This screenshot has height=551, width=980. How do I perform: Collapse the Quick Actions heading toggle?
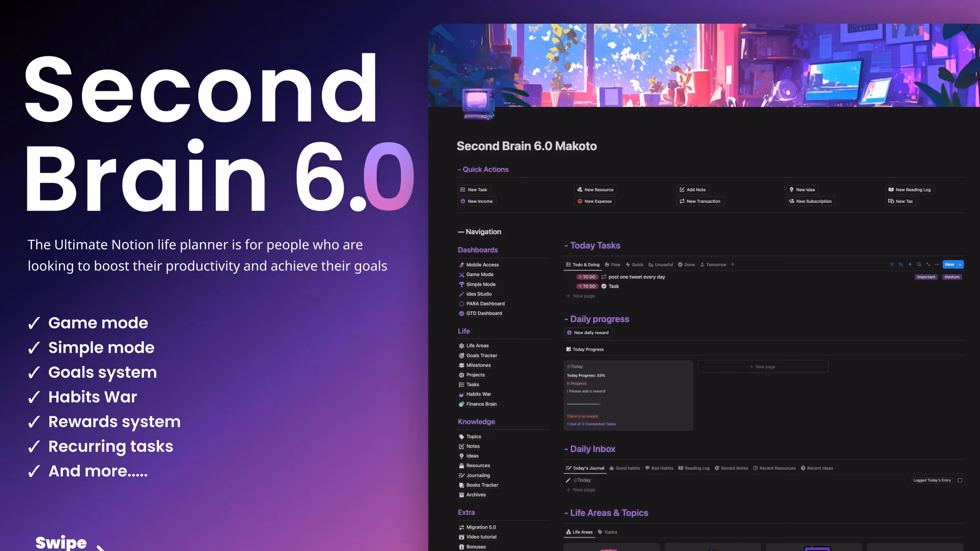[460, 170]
